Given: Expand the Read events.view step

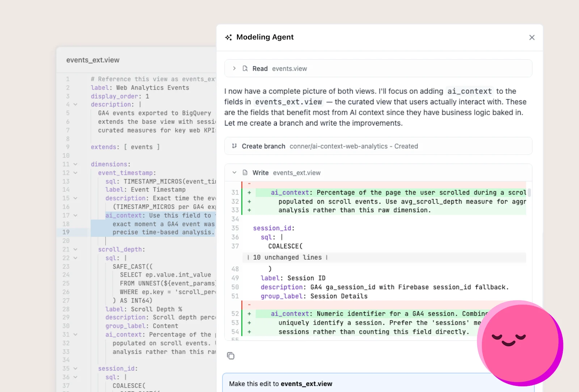Looking at the screenshot, I should pyautogui.click(x=234, y=68).
